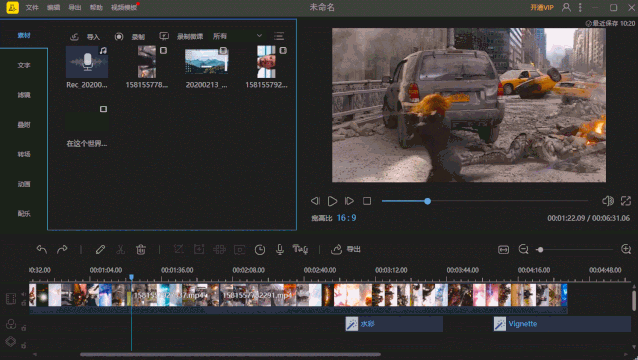Click the record circle icon
Screen dimensions: 638x360
click(119, 37)
